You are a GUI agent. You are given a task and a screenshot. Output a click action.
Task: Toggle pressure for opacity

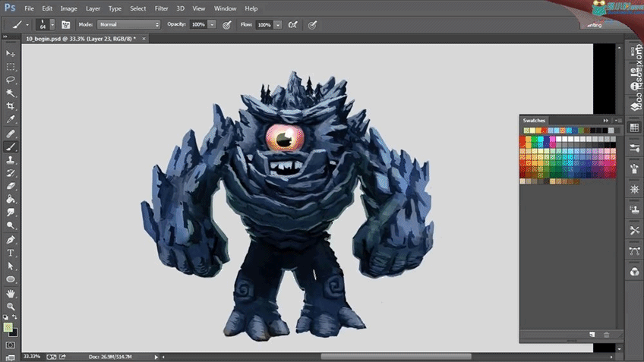pyautogui.click(x=227, y=25)
